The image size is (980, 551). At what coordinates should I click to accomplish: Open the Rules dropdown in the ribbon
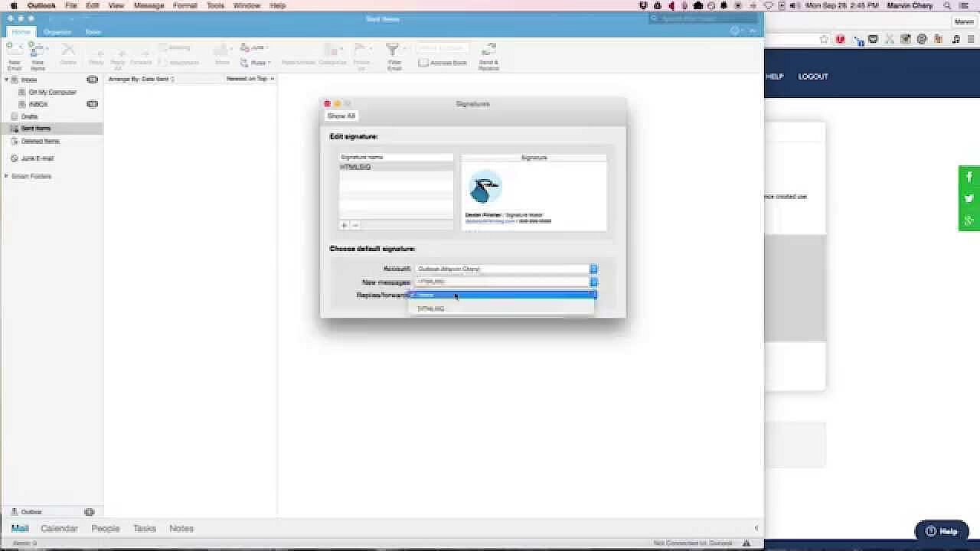256,63
